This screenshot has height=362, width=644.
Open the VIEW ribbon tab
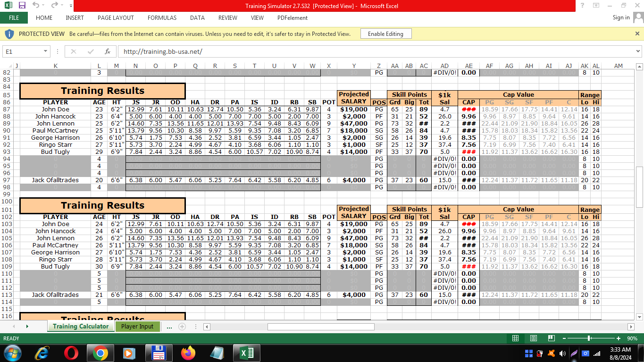point(257,18)
